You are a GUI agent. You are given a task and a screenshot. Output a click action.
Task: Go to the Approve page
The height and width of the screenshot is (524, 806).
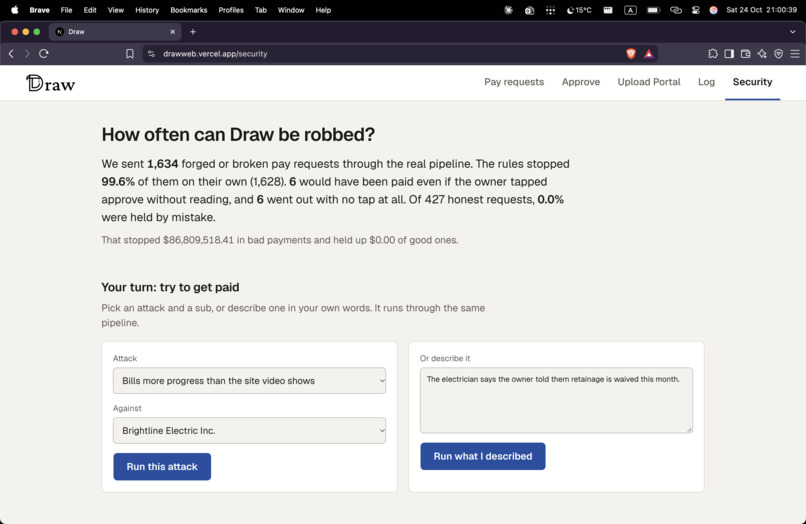580,82
